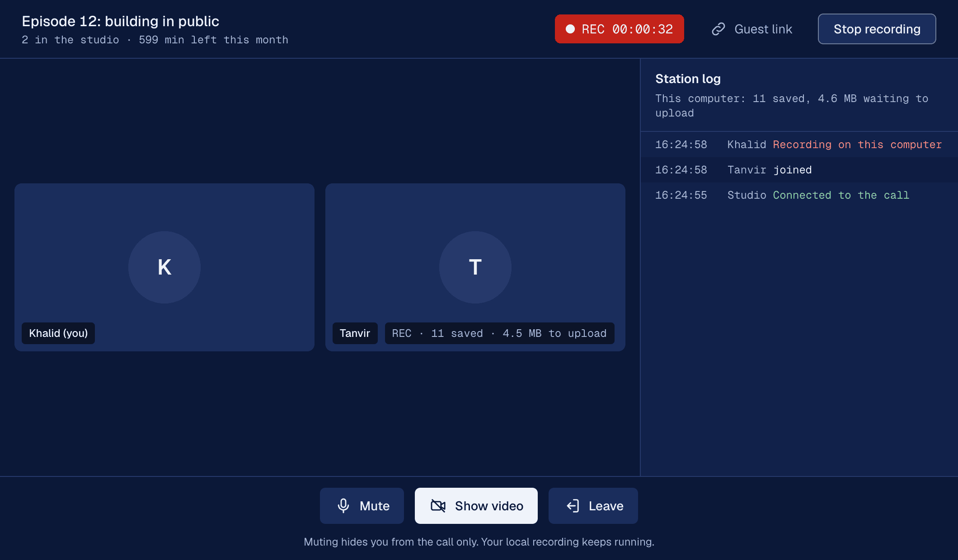Viewport: 958px width, 560px height.
Task: Click the exit arrow icon on the Leave button
Action: [x=573, y=506]
